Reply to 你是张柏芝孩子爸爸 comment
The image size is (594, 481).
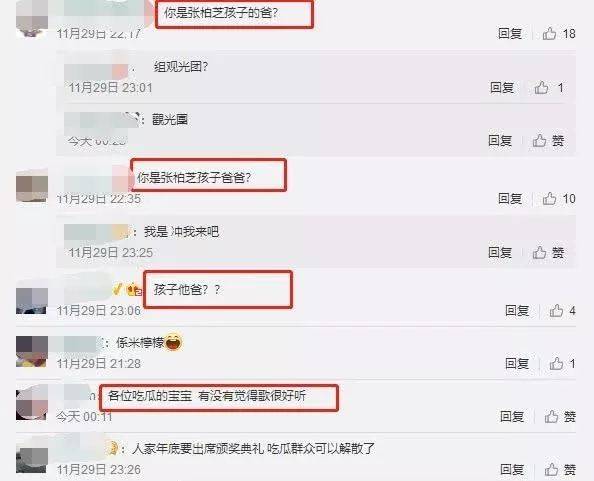(x=510, y=198)
